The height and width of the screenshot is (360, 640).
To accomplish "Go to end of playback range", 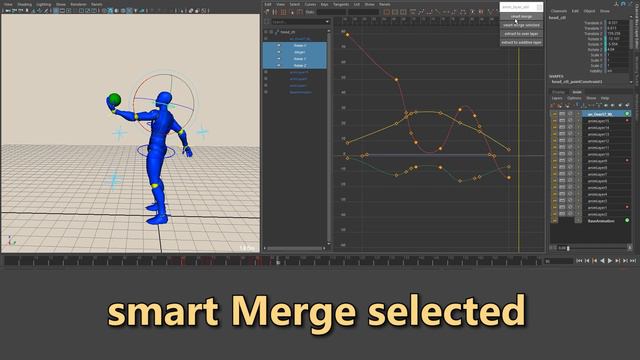I will tap(633, 260).
